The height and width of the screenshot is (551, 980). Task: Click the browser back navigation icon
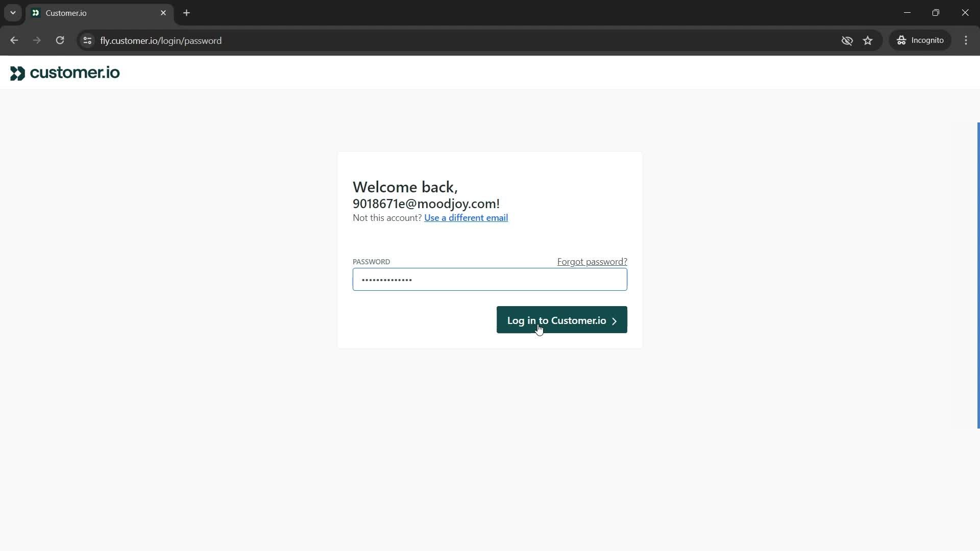(15, 40)
